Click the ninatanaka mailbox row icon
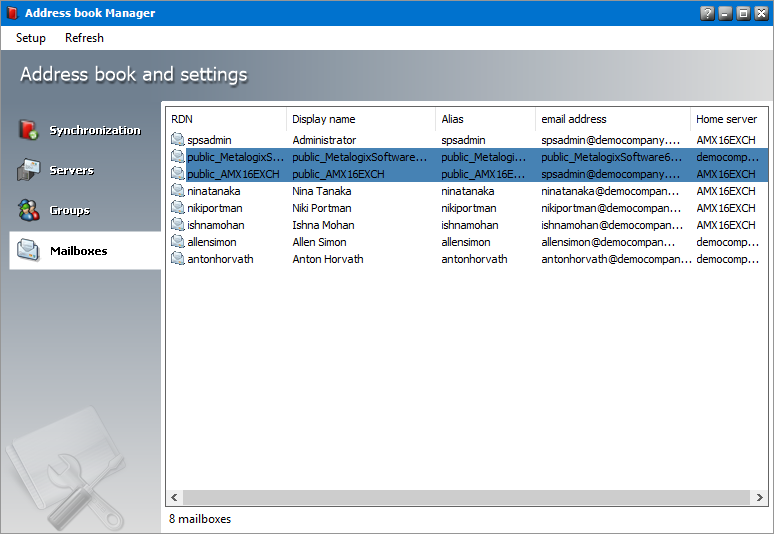The width and height of the screenshot is (774, 534). 178,191
